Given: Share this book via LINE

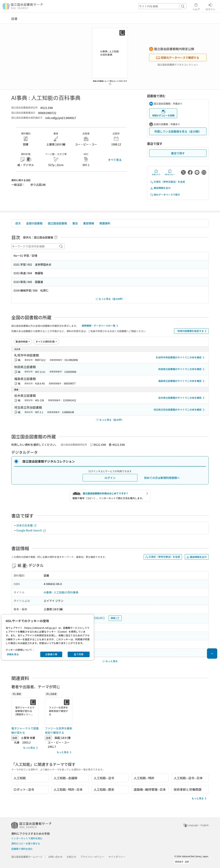Looking at the screenshot, I should [x=197, y=172].
